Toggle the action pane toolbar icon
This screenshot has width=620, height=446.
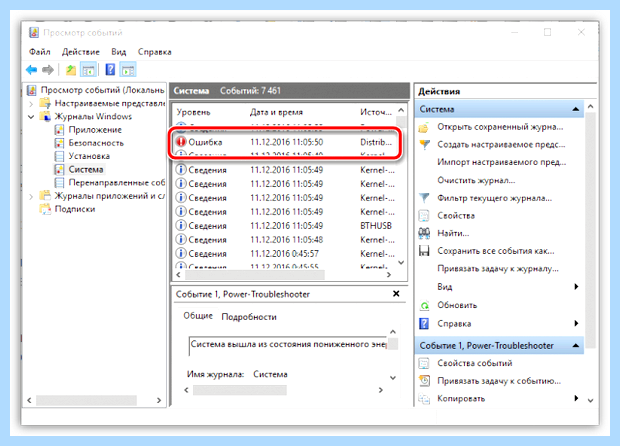click(128, 70)
